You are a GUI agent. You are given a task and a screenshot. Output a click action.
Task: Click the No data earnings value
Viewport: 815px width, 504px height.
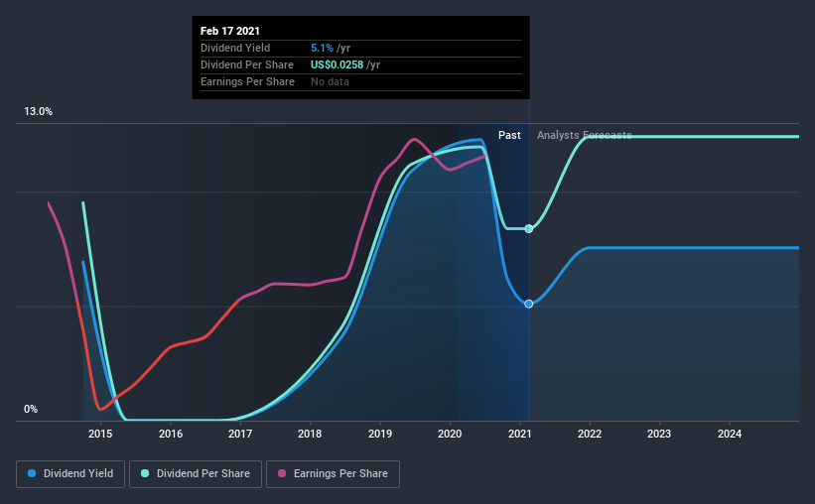coord(330,81)
